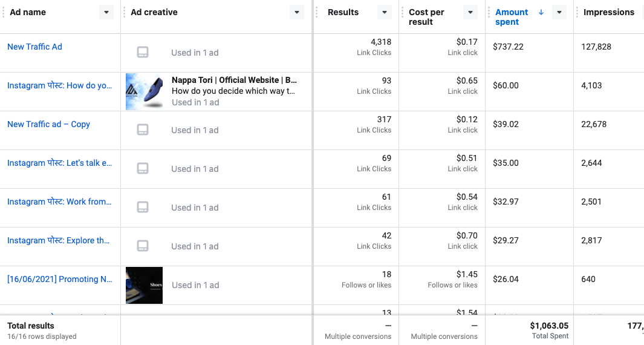Click the 640 impressions cell
Viewport: 644px width, 345px height.
click(x=588, y=279)
